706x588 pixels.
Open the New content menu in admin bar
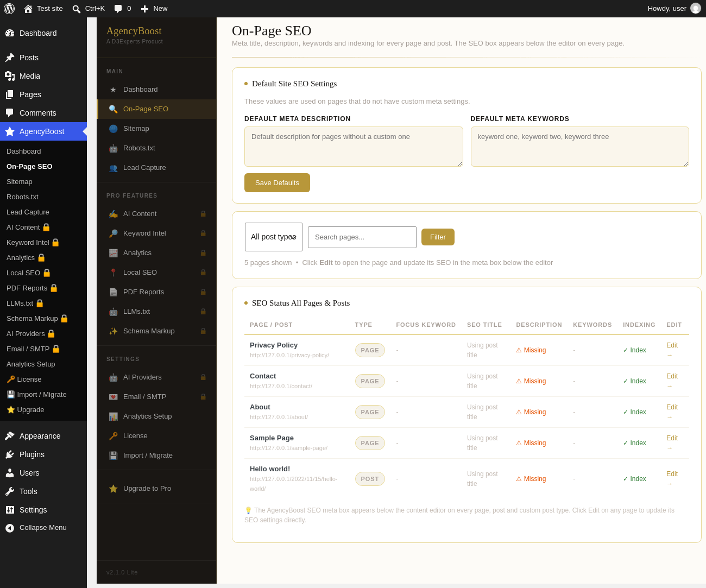154,9
